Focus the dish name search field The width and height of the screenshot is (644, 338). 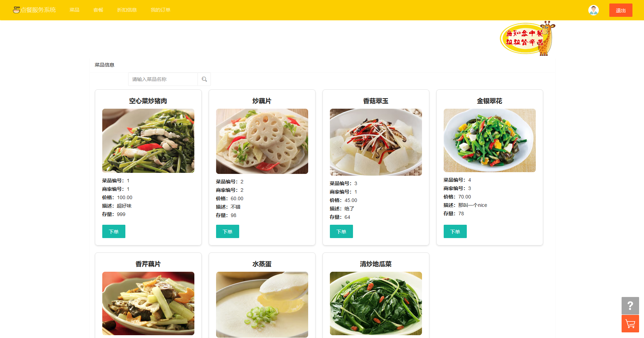pos(163,79)
